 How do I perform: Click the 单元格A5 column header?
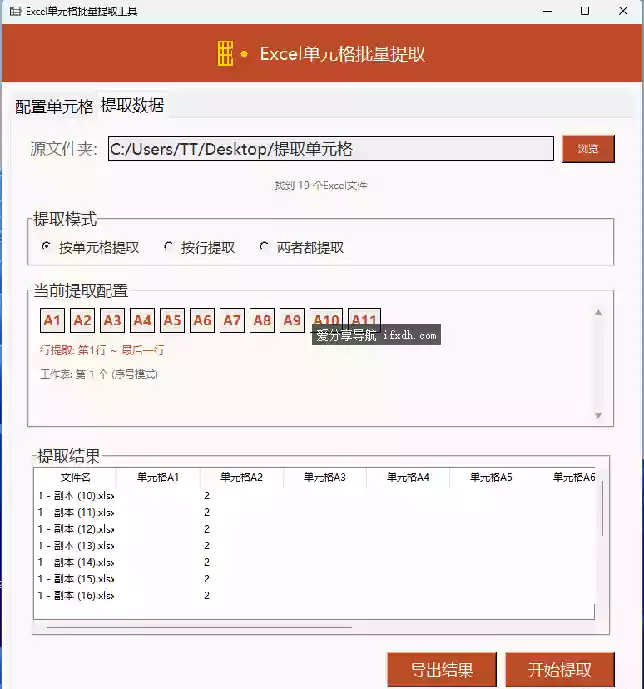pos(491,478)
